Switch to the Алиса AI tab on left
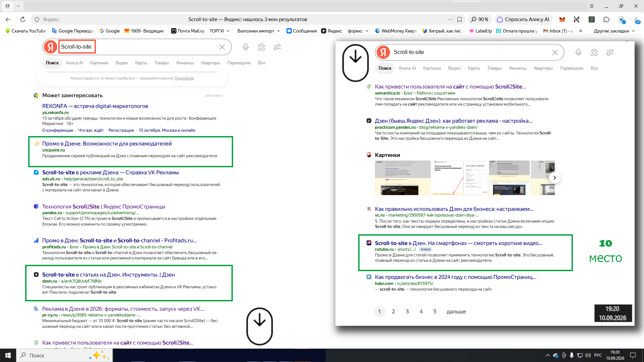This screenshot has height=362, width=644. [74, 63]
